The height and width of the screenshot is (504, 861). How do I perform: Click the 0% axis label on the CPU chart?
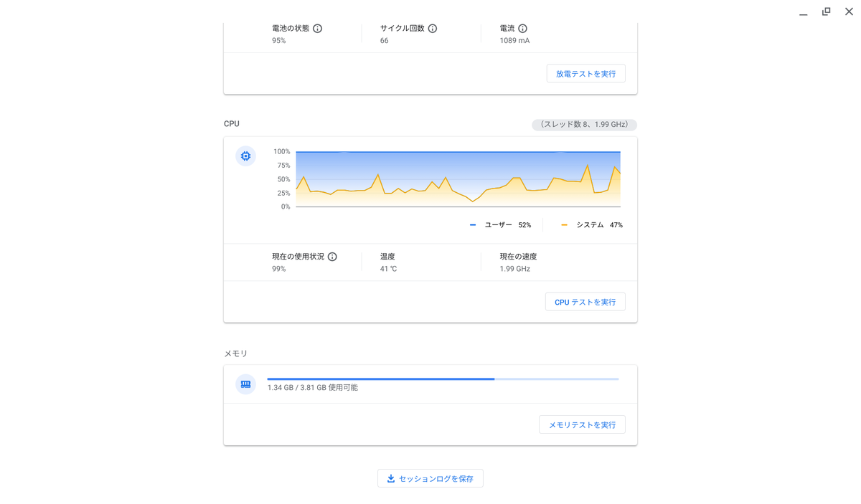click(286, 207)
